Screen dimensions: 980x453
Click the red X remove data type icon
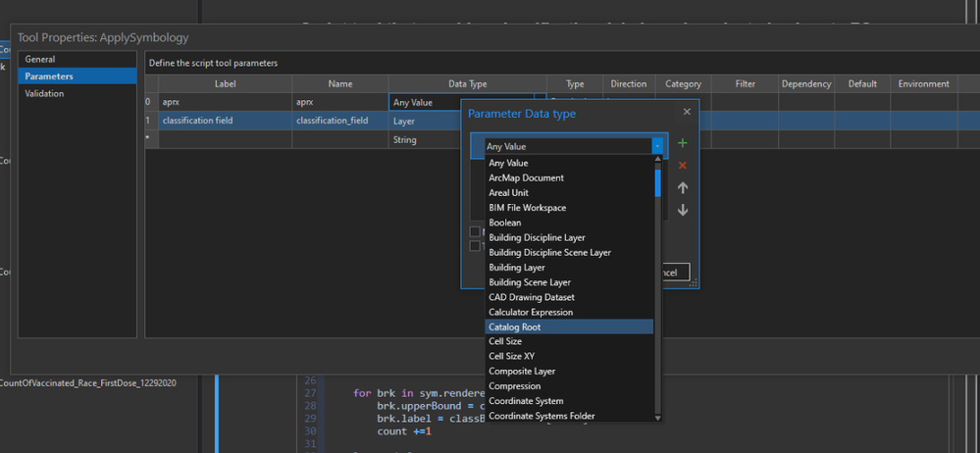tap(683, 166)
